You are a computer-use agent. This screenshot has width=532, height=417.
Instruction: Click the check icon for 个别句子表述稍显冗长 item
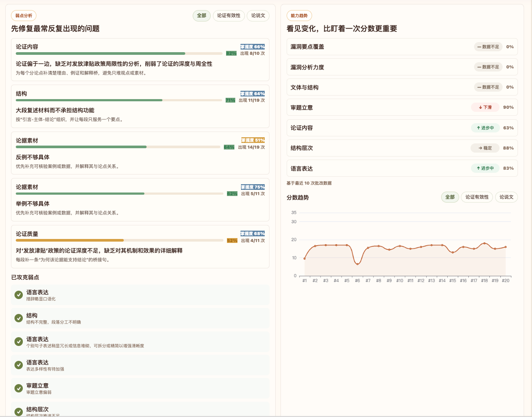click(18, 342)
